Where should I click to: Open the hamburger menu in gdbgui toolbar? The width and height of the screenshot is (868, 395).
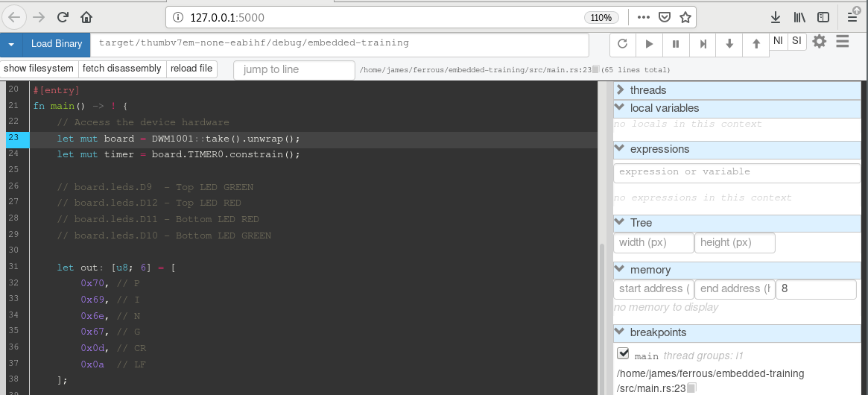843,42
